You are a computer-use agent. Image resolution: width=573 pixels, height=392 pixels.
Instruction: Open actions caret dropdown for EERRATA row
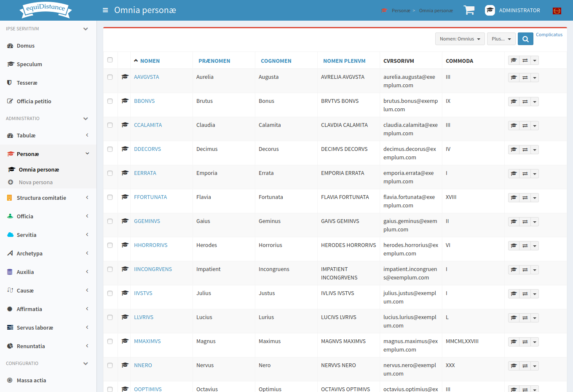click(535, 174)
